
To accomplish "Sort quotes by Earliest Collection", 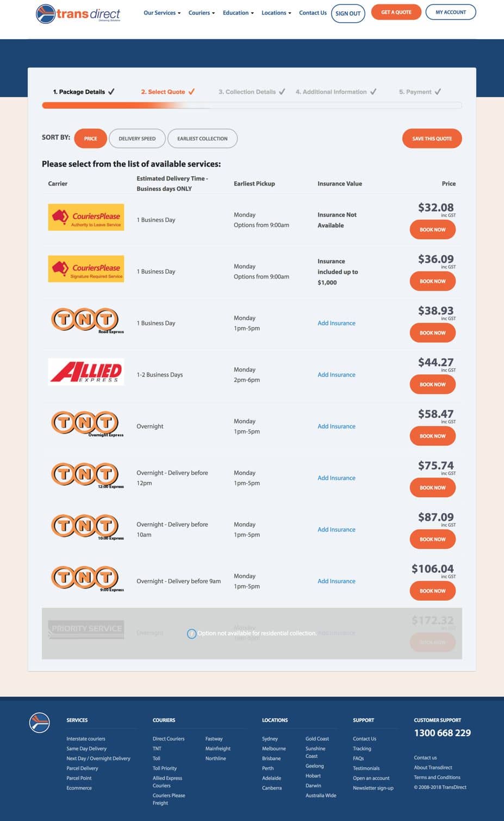I will [x=202, y=138].
